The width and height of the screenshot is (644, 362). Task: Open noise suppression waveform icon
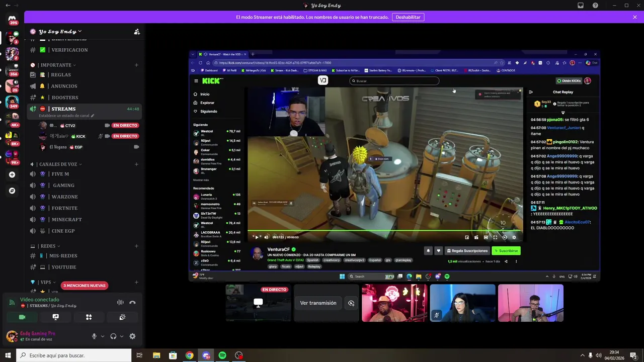120,303
